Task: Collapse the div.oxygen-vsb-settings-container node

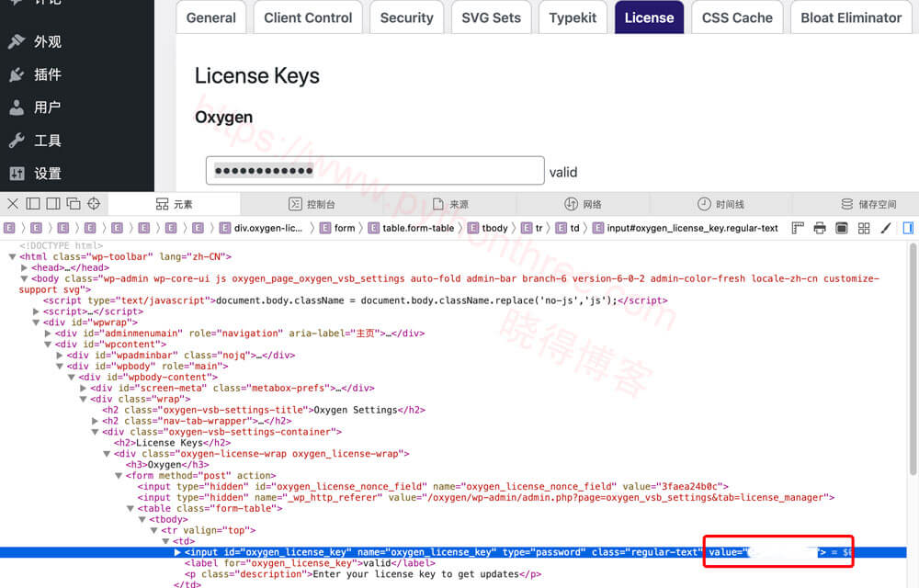Action: (x=95, y=432)
